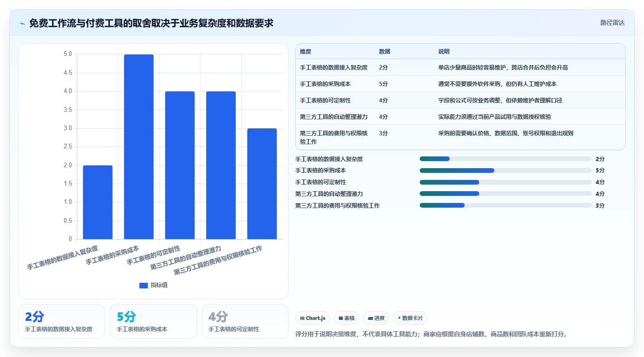Select the Chart.js tag chip

[312, 318]
